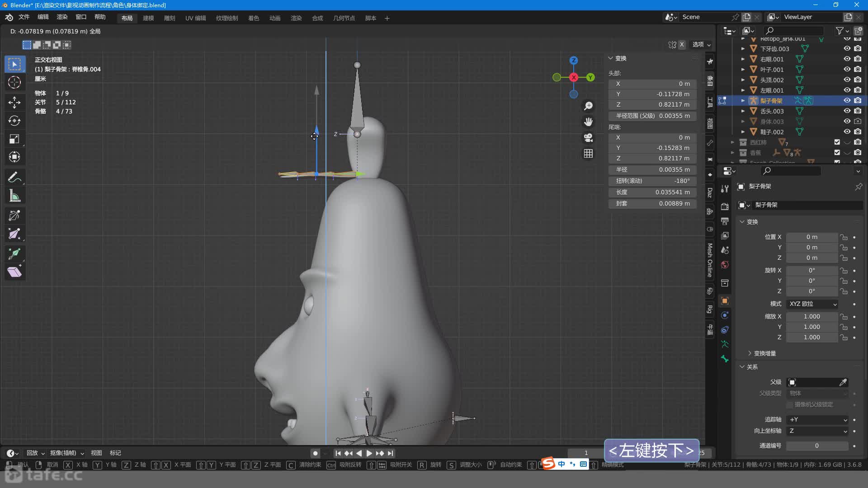868x488 pixels.
Task: Open the 编辑 menu
Action: point(43,17)
